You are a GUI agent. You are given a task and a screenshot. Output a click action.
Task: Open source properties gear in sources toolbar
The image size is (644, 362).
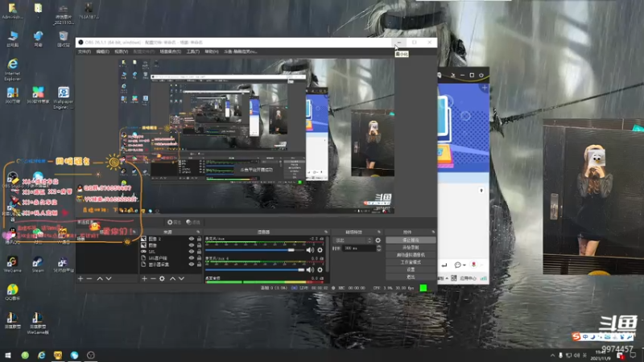coord(163,278)
